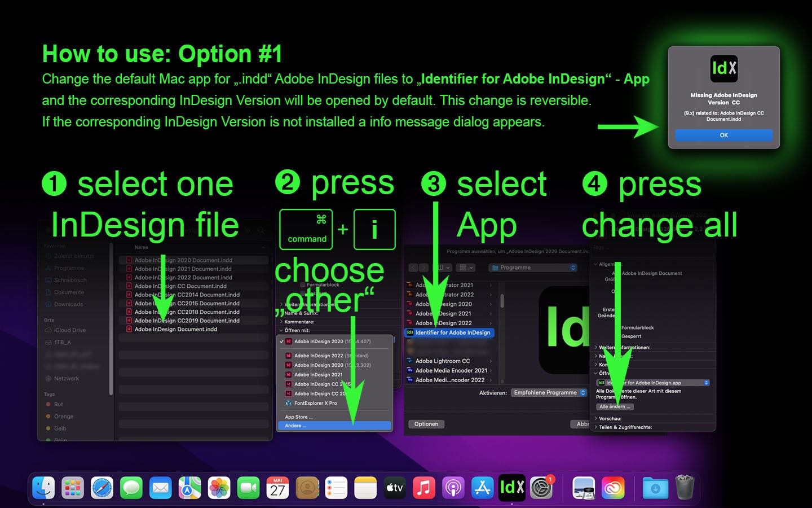Open Calendar showing 27 in the Dock
This screenshot has width=812, height=508.
277,488
